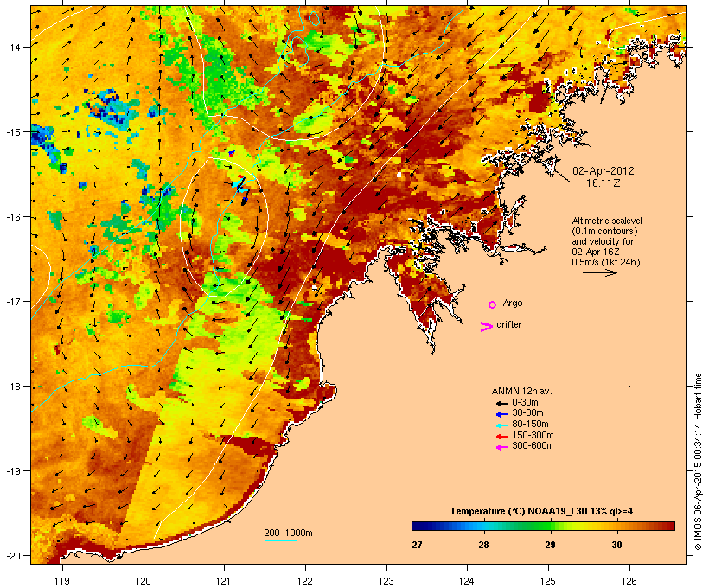Click longitude label 123
Image resolution: width=709 pixels, height=588 pixels.
[x=386, y=581]
